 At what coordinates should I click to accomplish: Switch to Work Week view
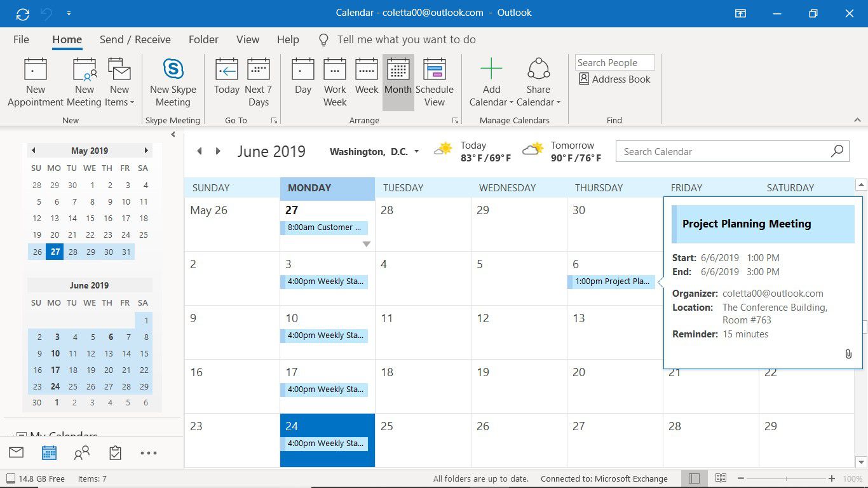pos(335,83)
